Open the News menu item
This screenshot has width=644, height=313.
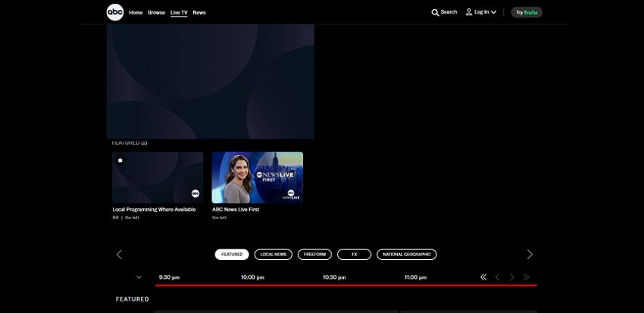point(199,13)
